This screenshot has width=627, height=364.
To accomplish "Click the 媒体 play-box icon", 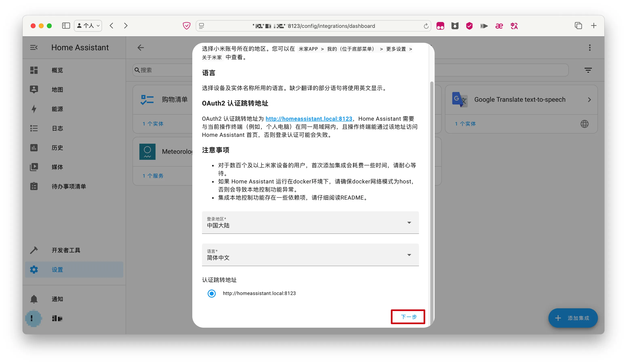I will 34,167.
